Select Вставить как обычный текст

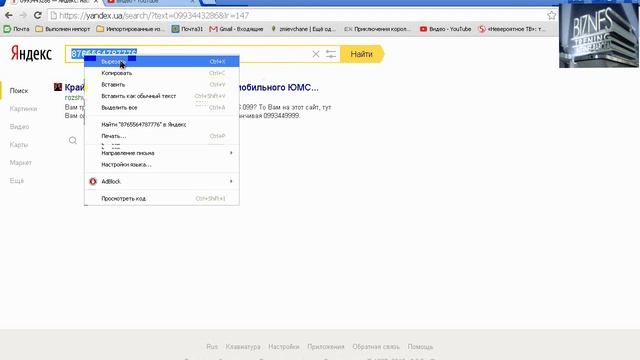tap(162, 96)
